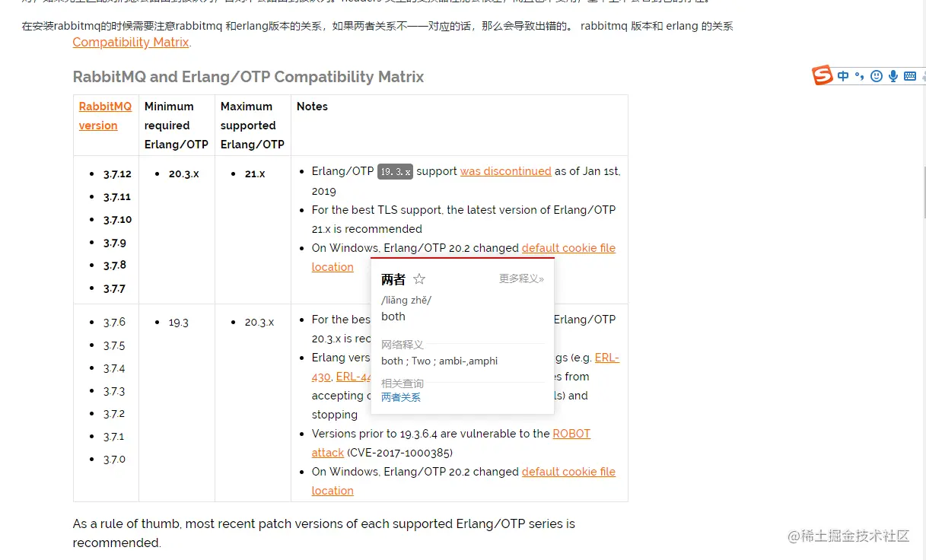Click the 两者关系 related query link
This screenshot has width=926, height=560.
coord(401,396)
